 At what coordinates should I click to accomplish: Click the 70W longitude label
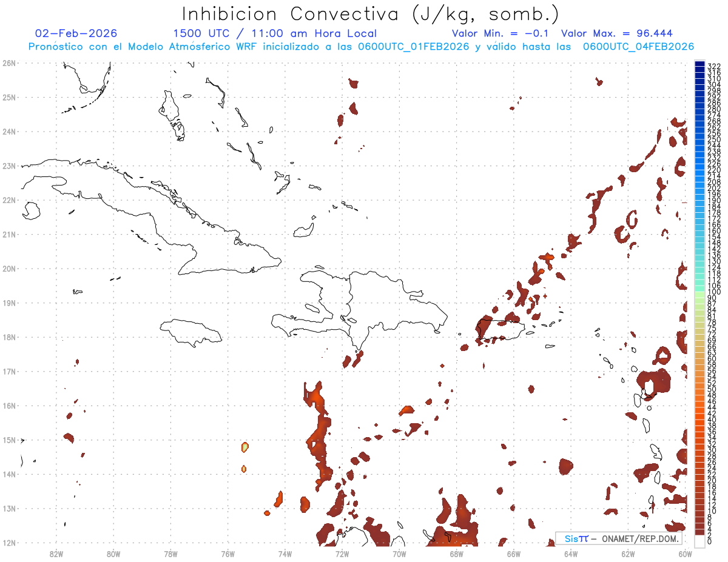pyautogui.click(x=399, y=553)
